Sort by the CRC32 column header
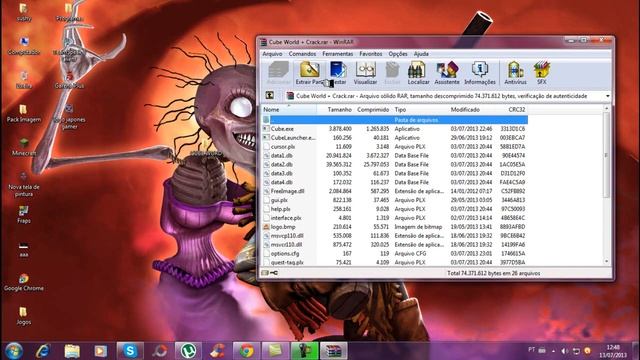The image size is (640, 360). (x=511, y=109)
